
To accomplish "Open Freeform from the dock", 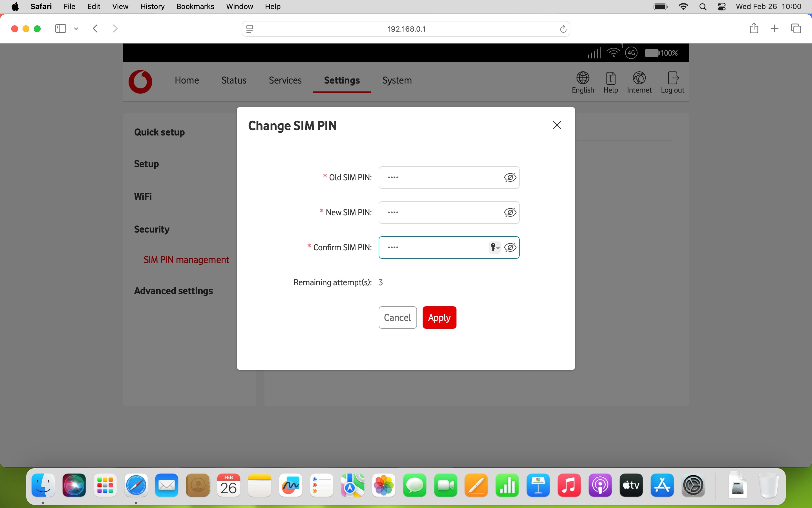I will coord(290,485).
